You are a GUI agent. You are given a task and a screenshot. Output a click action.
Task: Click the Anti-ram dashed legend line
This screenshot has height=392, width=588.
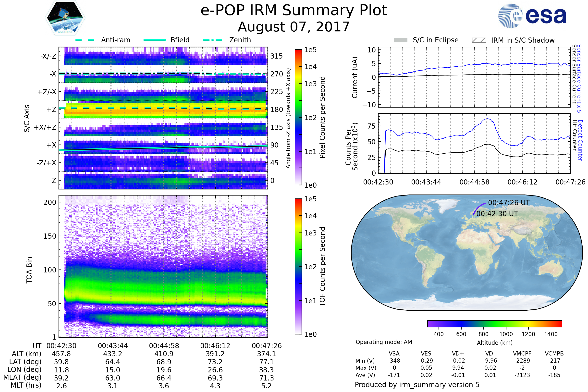pos(85,40)
